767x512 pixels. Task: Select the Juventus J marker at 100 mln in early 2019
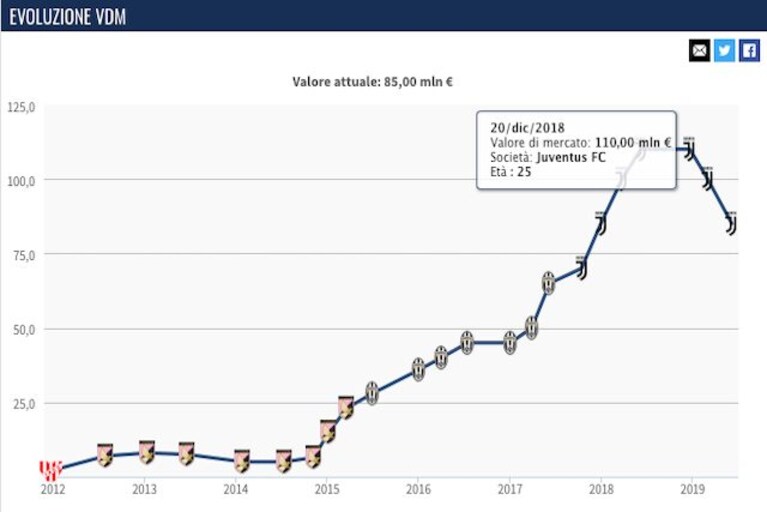[708, 178]
